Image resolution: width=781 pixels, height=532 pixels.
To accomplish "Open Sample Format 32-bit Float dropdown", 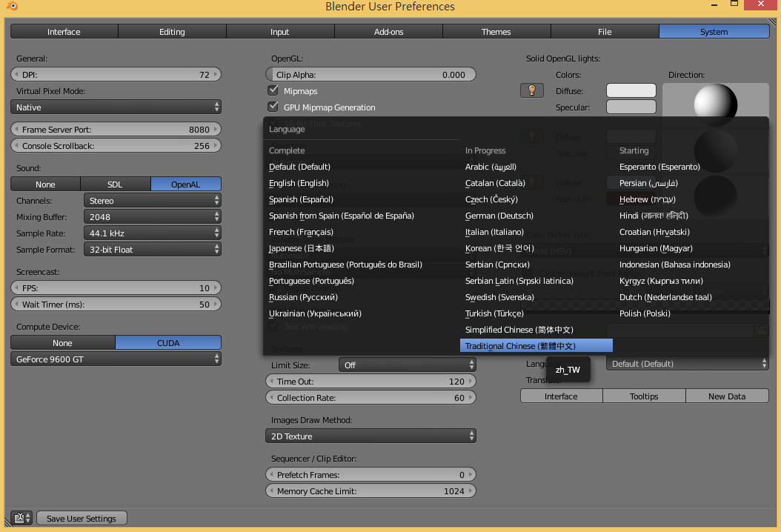I will click(x=153, y=250).
